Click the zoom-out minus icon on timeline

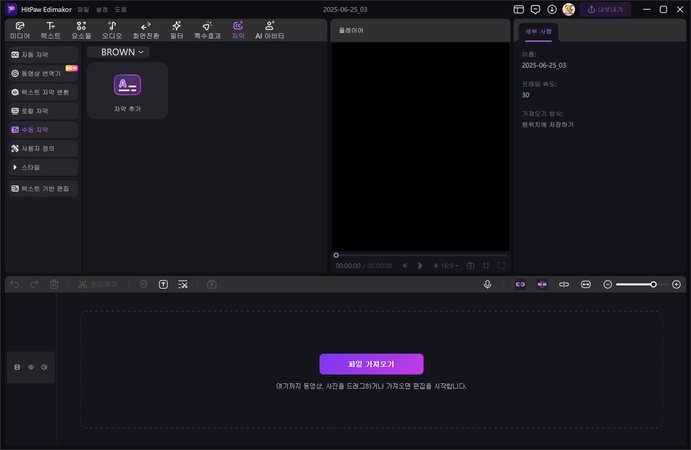coord(608,284)
